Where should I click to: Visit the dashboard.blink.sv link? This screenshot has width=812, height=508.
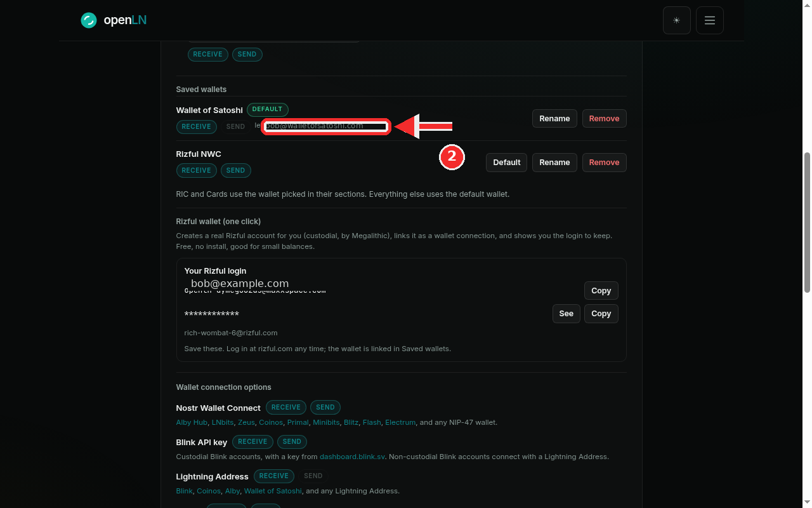(x=352, y=457)
